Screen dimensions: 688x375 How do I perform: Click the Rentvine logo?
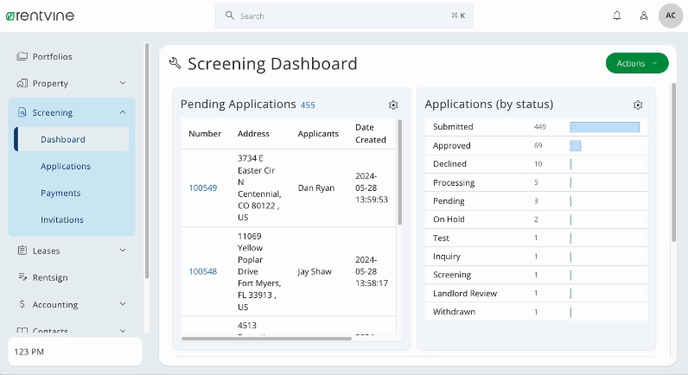pyautogui.click(x=40, y=16)
